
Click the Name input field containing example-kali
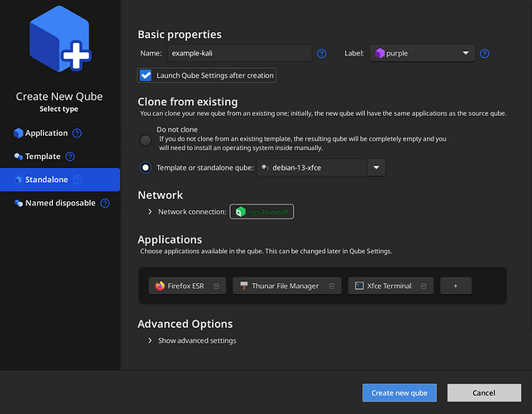[x=240, y=53]
